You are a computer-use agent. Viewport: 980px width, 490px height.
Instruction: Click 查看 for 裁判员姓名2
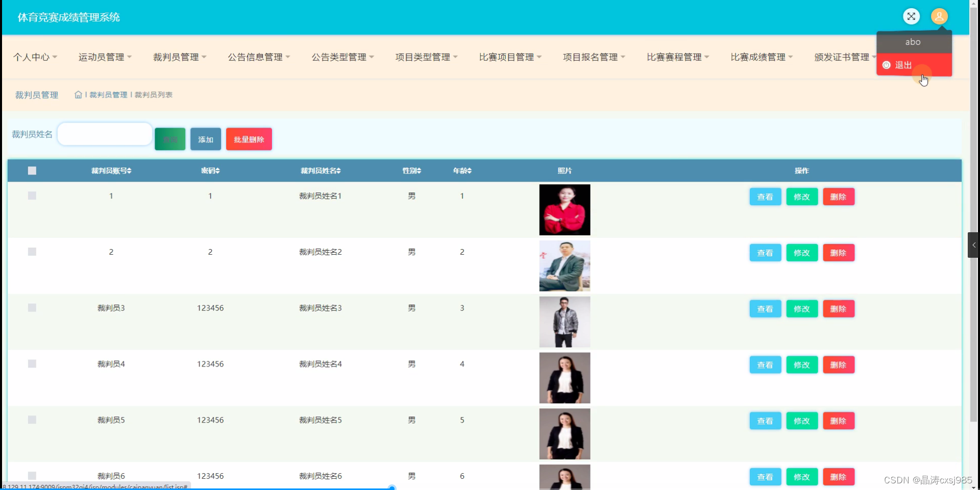pos(765,253)
